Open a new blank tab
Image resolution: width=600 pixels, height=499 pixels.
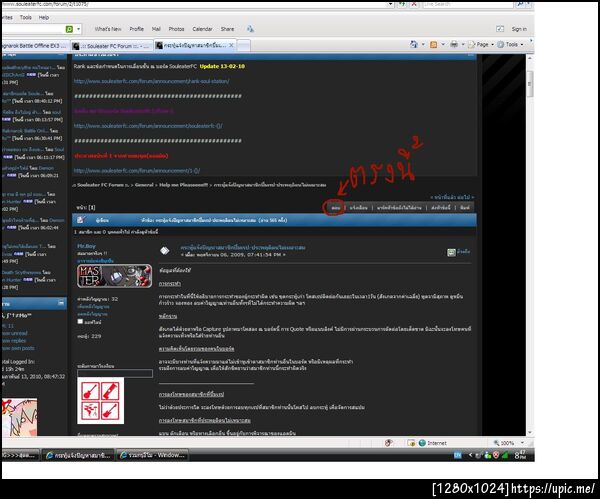coord(244,46)
